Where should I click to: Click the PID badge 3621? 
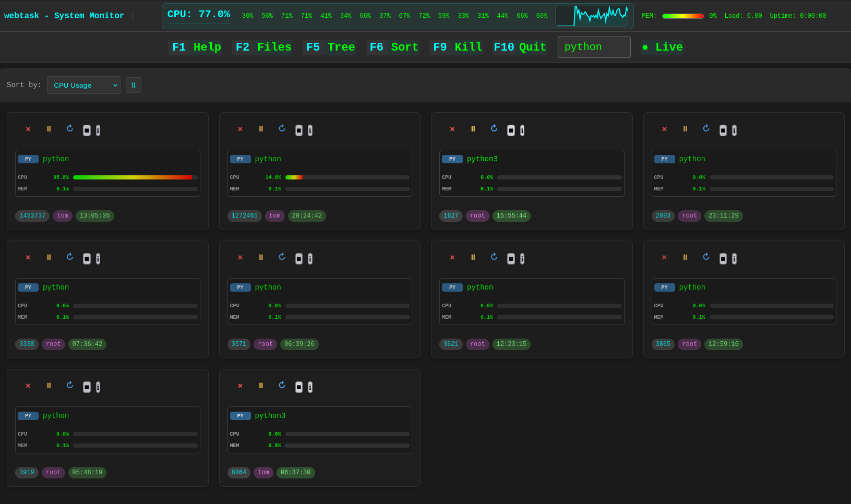(451, 344)
